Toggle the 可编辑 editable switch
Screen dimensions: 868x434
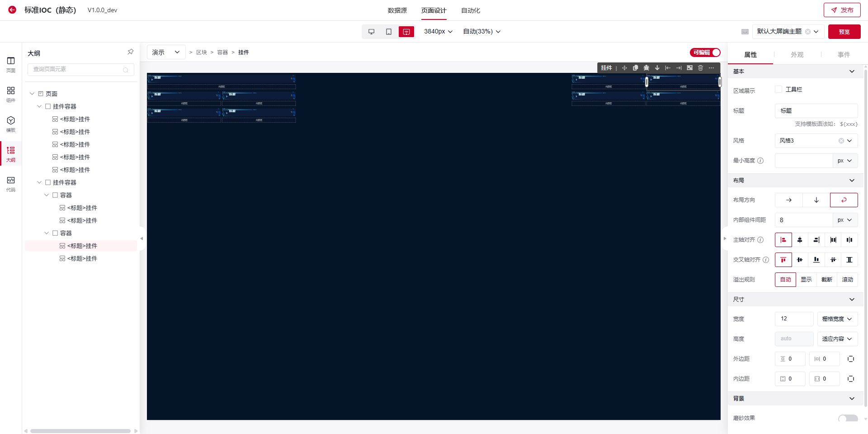[x=705, y=52]
